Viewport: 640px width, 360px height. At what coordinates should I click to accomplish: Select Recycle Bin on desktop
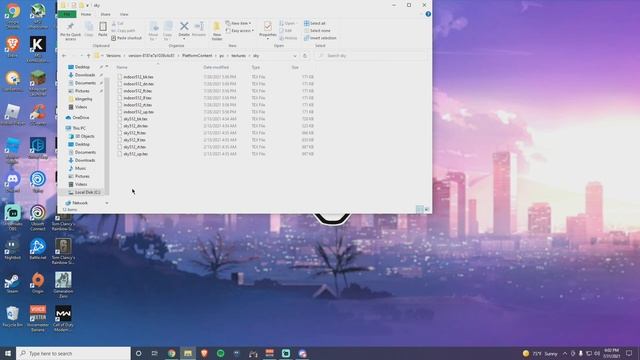point(12,317)
